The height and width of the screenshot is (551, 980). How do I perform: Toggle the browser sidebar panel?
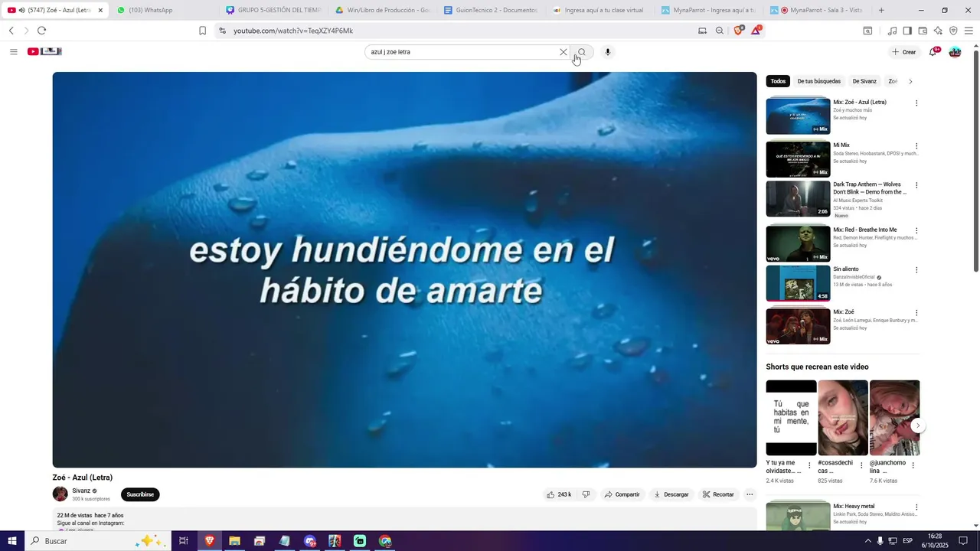(907, 31)
